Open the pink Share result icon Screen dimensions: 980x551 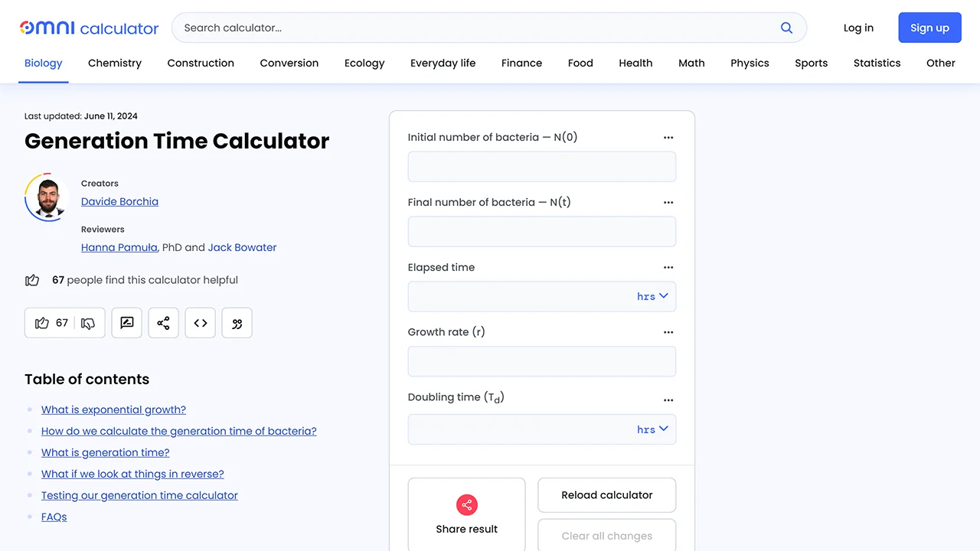coord(466,505)
